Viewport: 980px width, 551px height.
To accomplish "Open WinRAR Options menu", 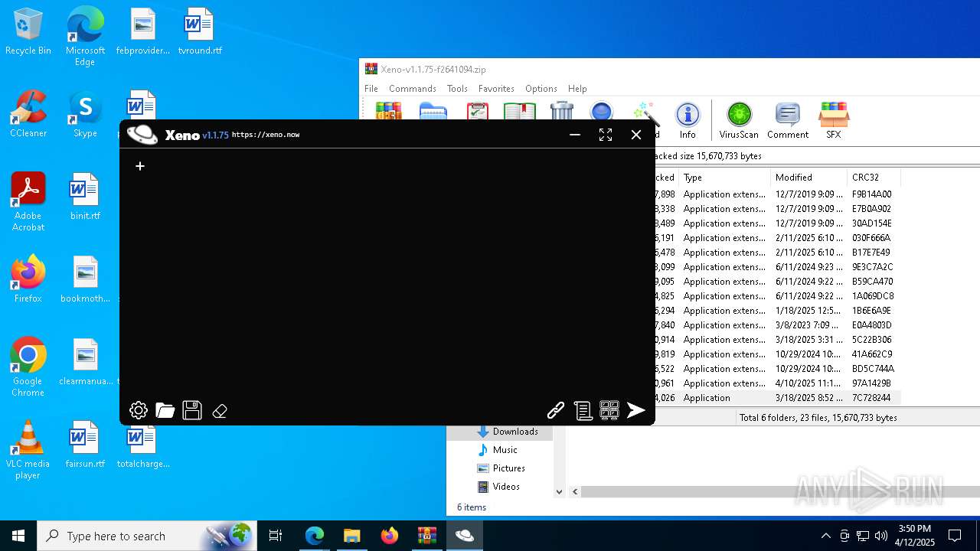I will tap(541, 89).
